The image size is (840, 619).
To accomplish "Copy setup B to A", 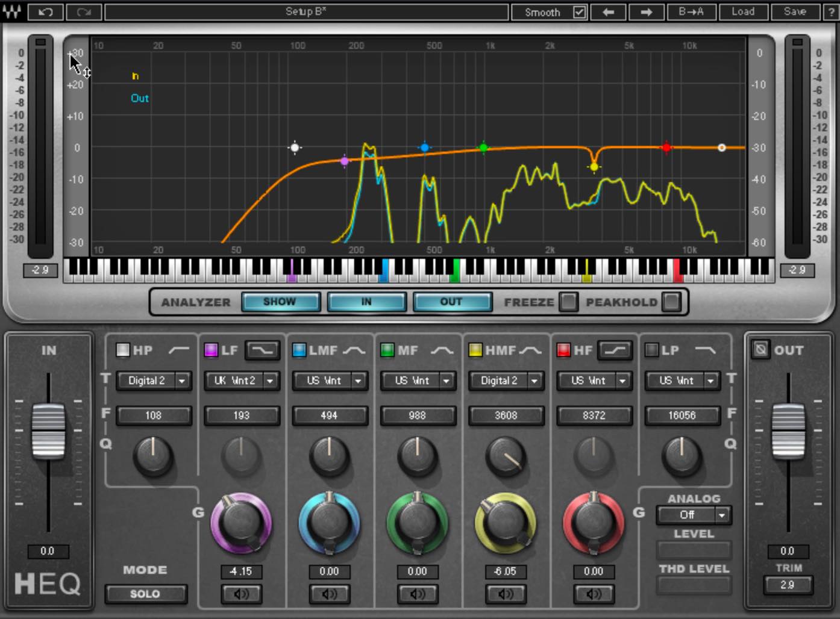I will (x=691, y=12).
